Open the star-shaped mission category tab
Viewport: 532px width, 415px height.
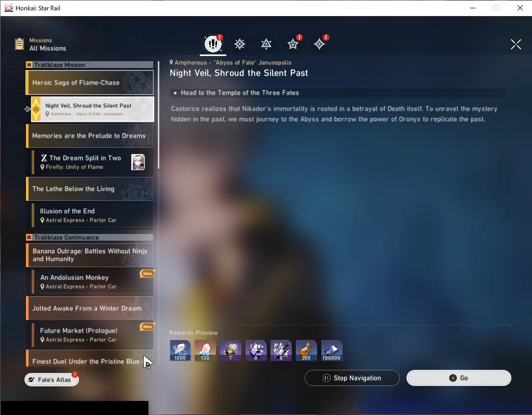click(x=293, y=44)
